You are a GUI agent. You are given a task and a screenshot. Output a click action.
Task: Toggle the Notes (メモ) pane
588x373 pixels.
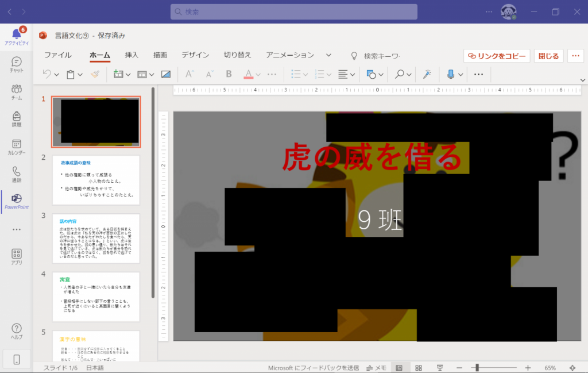point(377,368)
